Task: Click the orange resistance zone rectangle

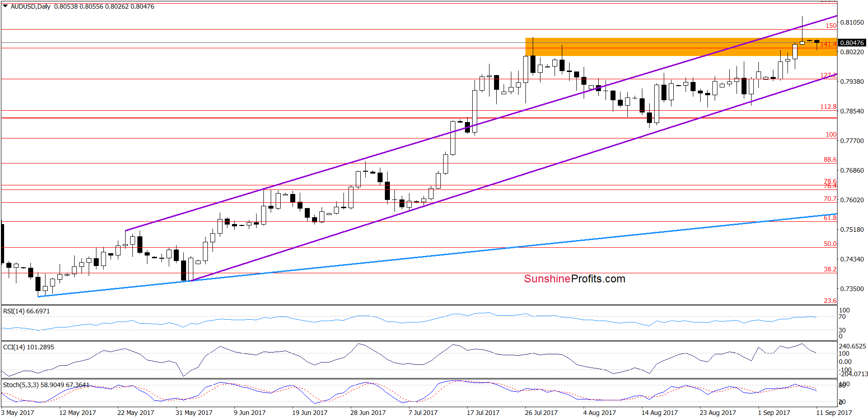Action: click(681, 47)
